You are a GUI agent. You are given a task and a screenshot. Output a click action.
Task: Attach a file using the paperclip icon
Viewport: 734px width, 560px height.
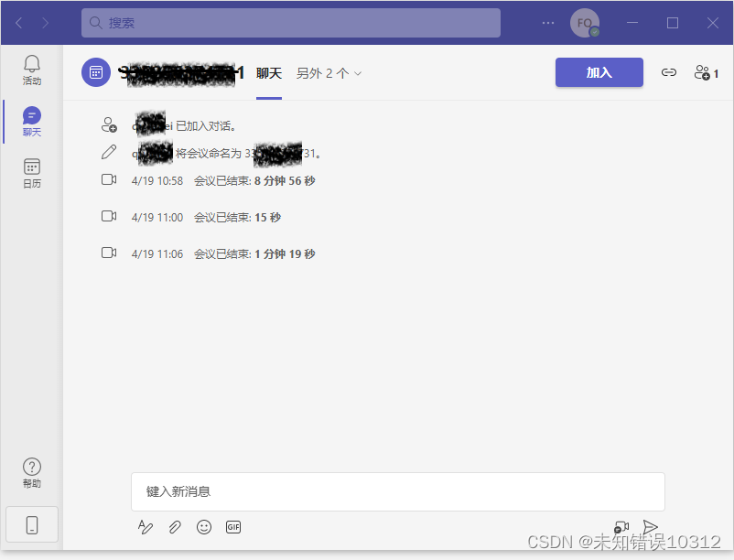click(x=175, y=527)
